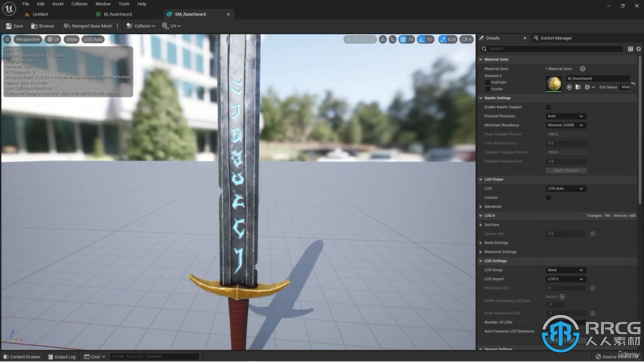Expand Build Settings
644x362 pixels.
coord(481,243)
